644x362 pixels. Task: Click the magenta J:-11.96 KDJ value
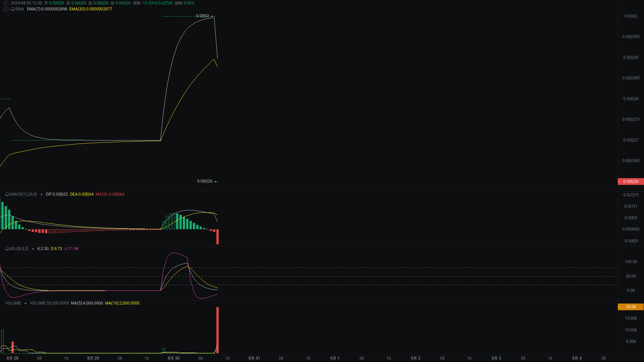(x=71, y=249)
